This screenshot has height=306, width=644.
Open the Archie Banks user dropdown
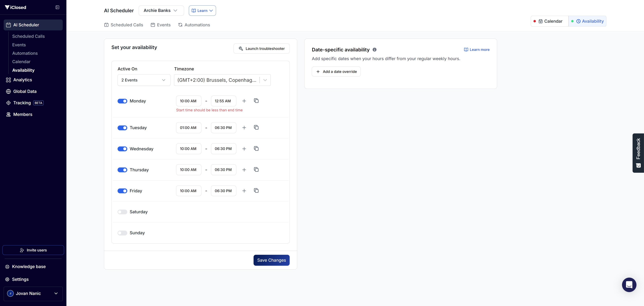(161, 11)
